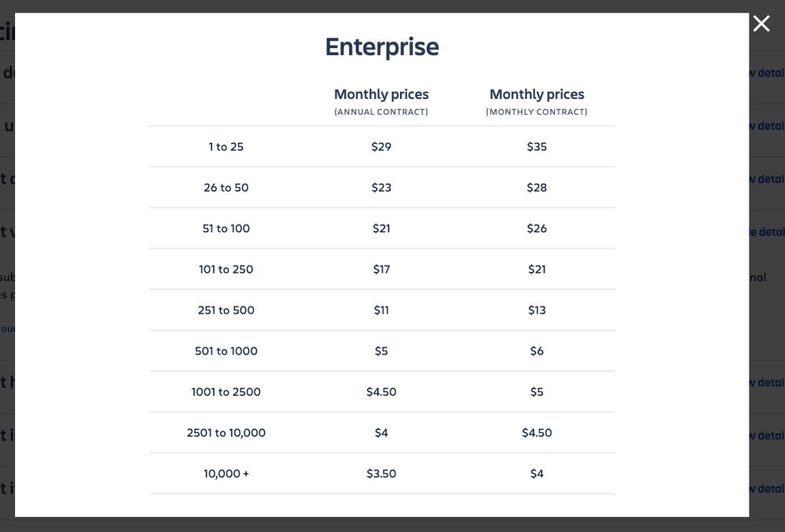Click the 10,000 + user tier
785x532 pixels.
(x=226, y=474)
